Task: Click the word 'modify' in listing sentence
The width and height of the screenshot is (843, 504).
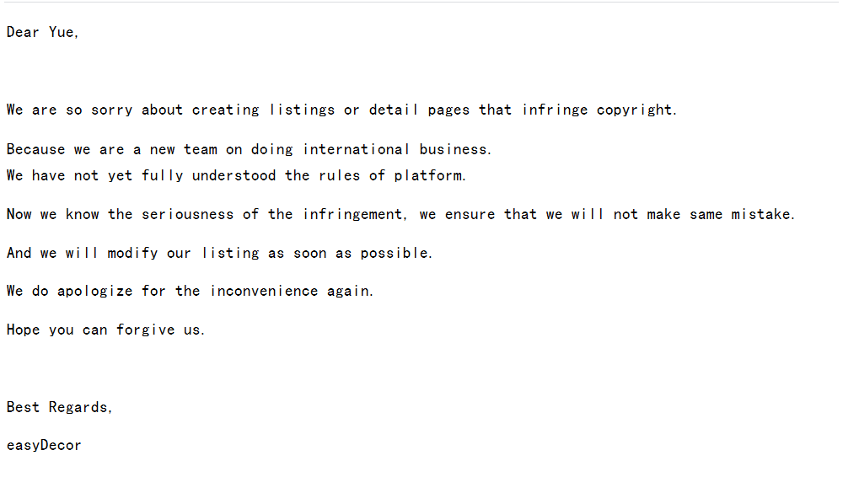Action: (x=133, y=253)
